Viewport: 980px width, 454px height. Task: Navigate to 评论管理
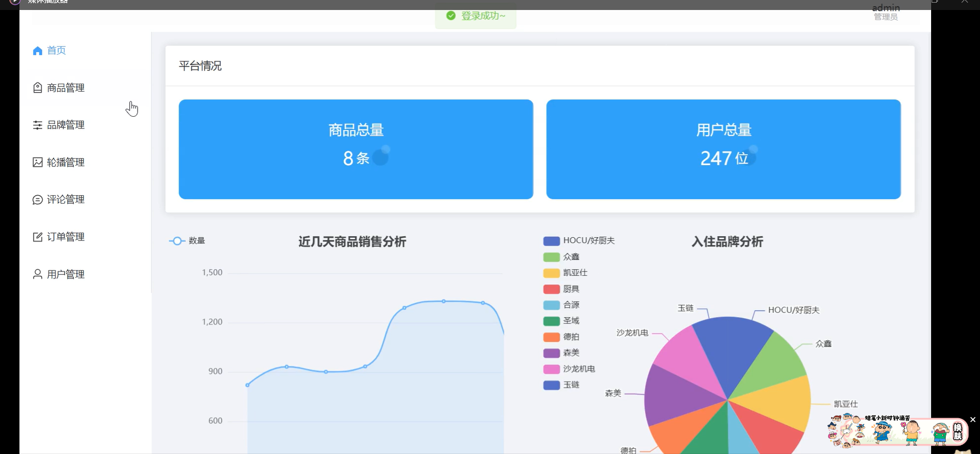click(x=85, y=199)
